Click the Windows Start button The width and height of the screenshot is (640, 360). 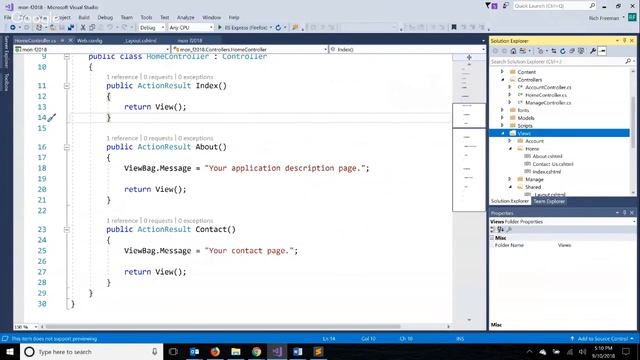(10, 351)
